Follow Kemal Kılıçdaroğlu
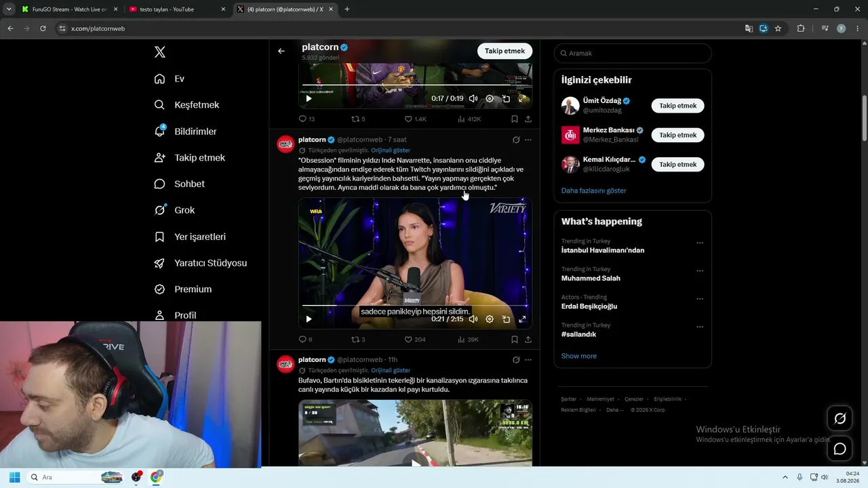This screenshot has width=868, height=488. [x=677, y=164]
